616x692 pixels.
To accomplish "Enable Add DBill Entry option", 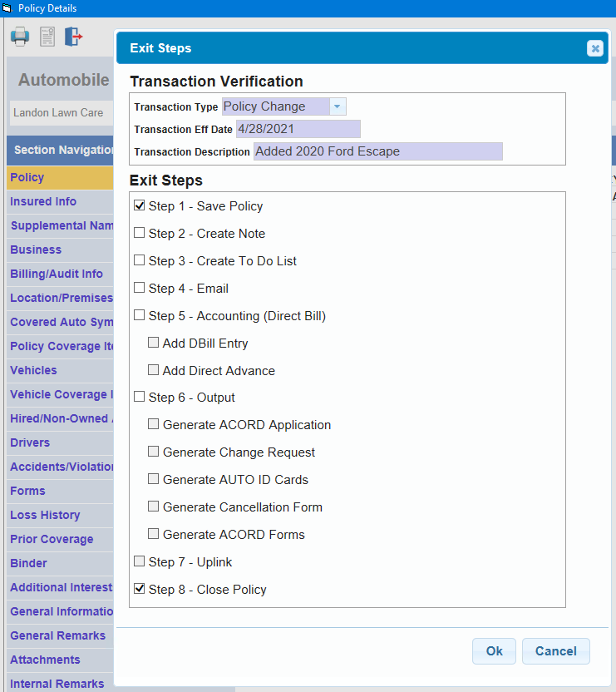I will [x=154, y=343].
